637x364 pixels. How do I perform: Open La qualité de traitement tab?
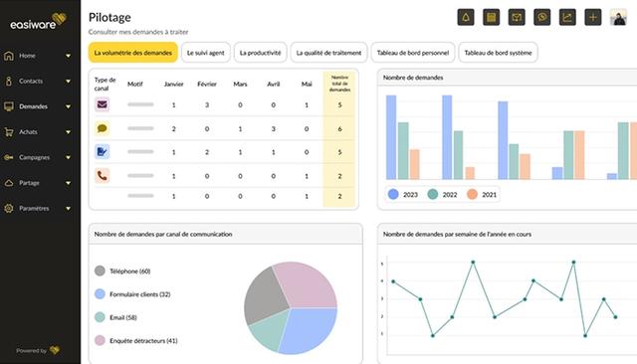click(328, 53)
